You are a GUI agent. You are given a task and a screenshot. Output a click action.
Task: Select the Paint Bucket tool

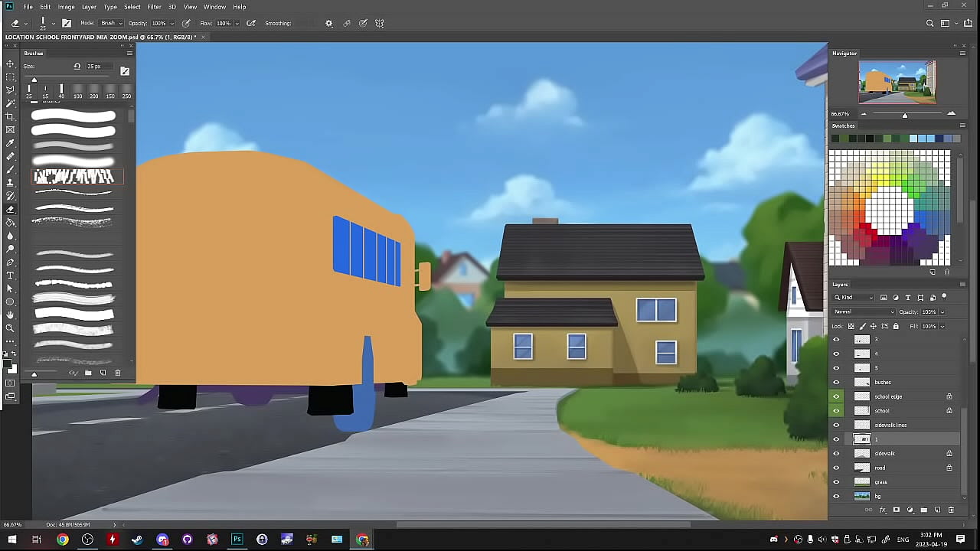[10, 222]
